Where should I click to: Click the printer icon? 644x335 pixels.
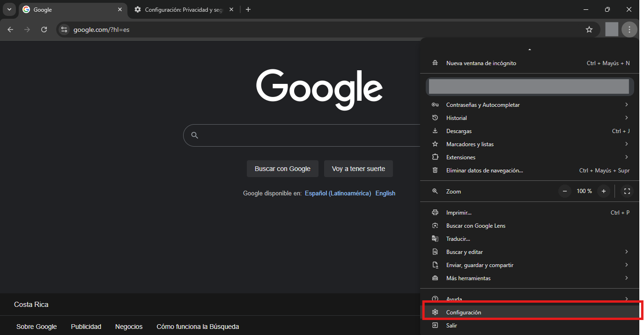(435, 213)
